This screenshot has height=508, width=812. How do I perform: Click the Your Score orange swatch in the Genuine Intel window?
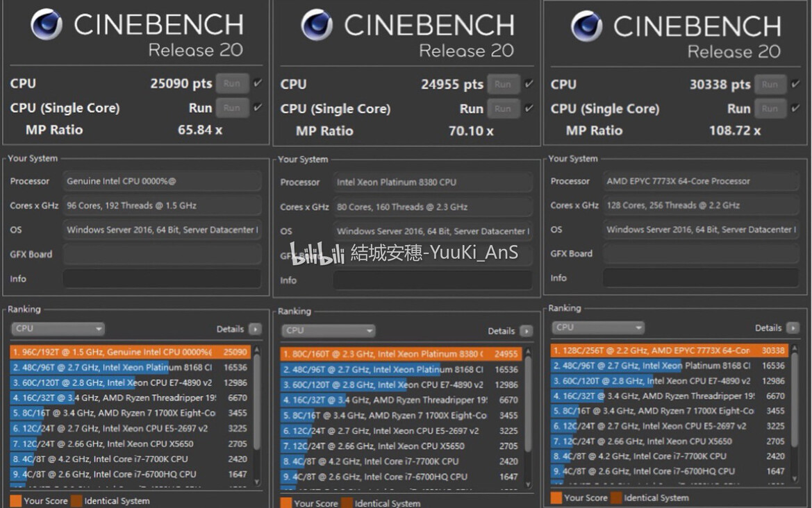(15, 501)
